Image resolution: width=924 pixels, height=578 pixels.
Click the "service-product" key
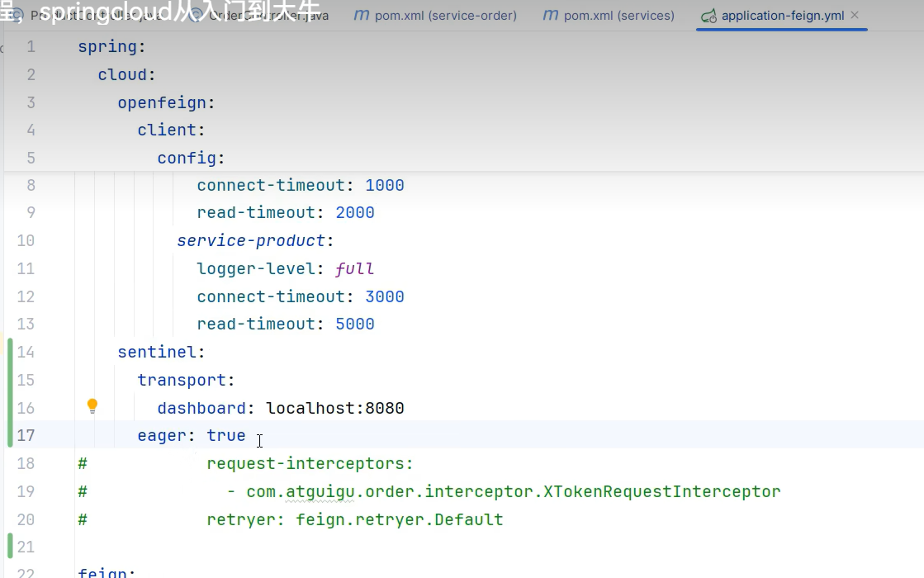coord(251,240)
